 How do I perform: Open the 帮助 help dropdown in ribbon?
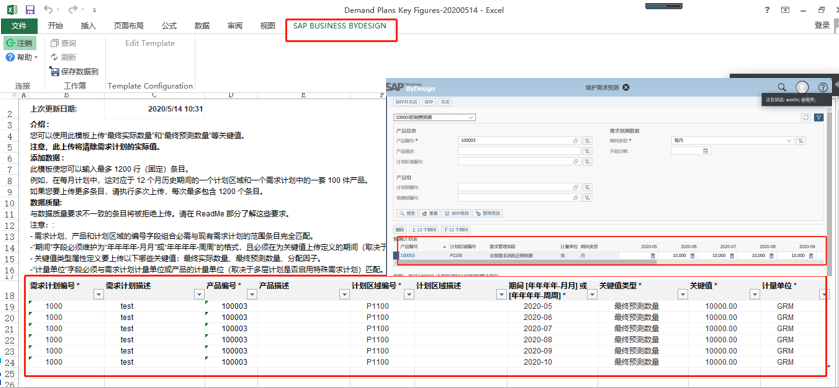pos(21,57)
